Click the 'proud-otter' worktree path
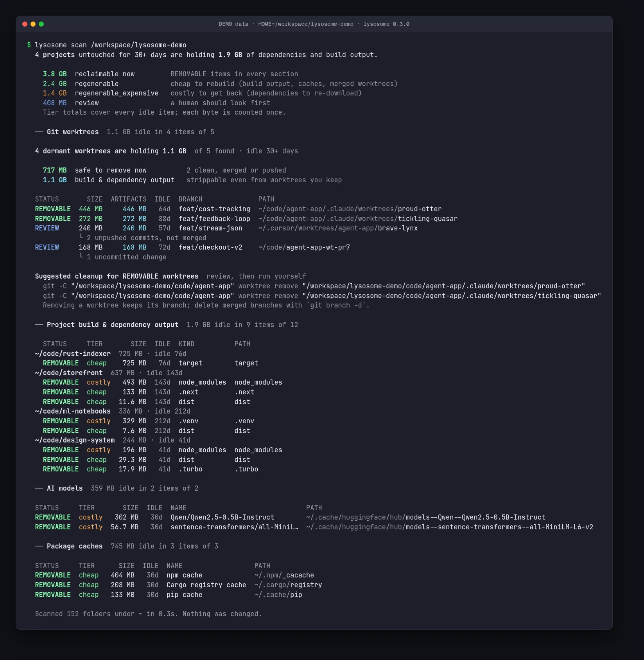This screenshot has width=644, height=660. [420, 209]
